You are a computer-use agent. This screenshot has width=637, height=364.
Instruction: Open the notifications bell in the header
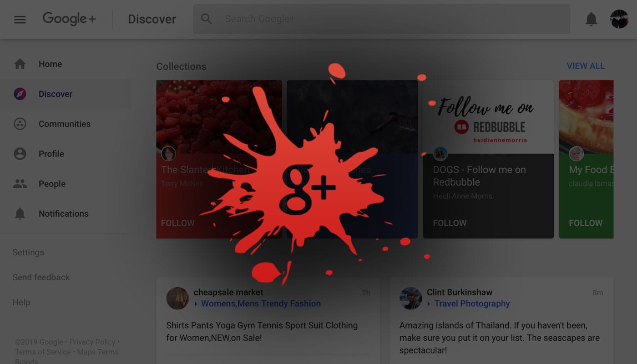point(591,19)
